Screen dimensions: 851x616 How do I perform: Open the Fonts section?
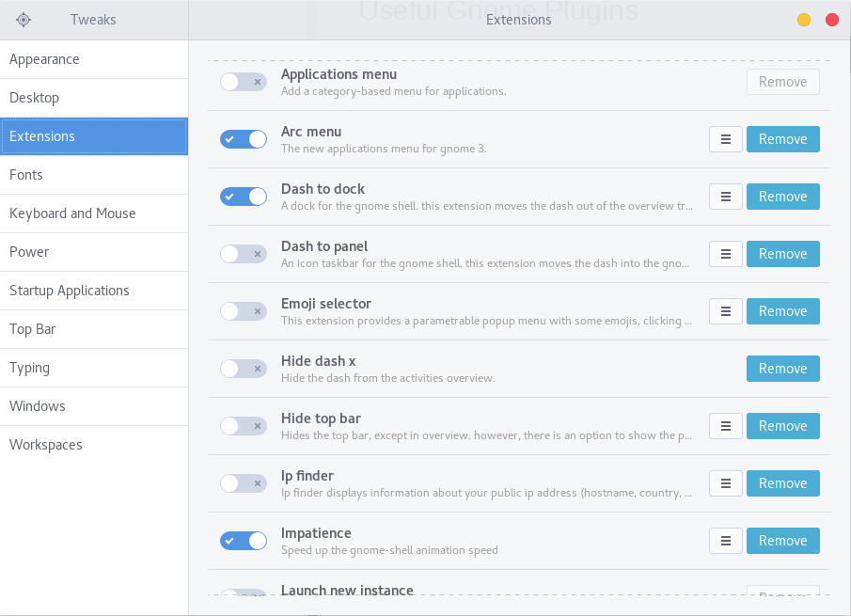point(94,175)
